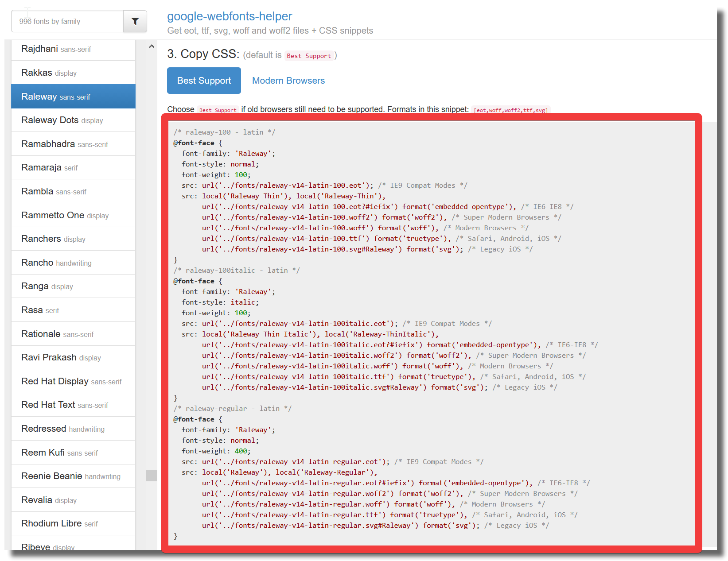Select the Best Support tab
Viewport: 728px width, 561px height.
click(204, 81)
